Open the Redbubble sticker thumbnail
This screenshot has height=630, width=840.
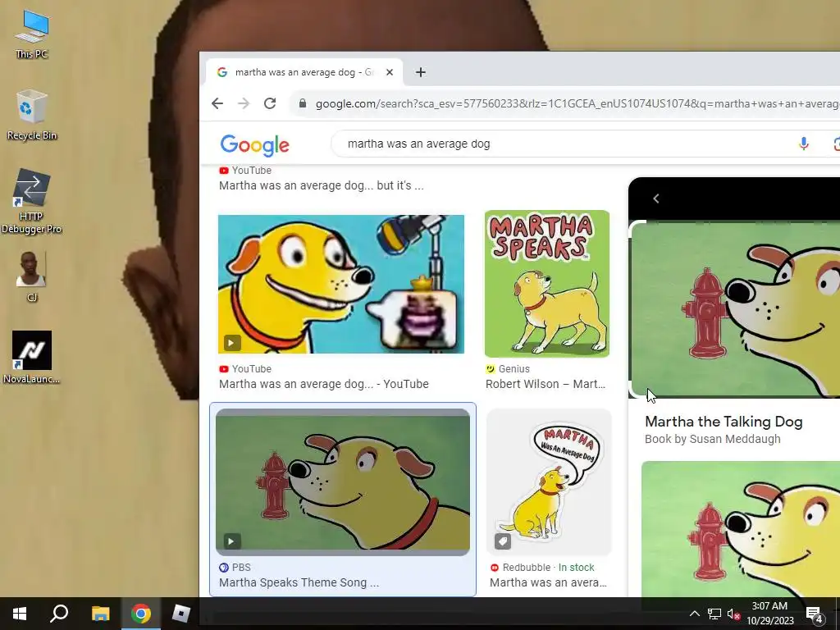[x=549, y=482]
